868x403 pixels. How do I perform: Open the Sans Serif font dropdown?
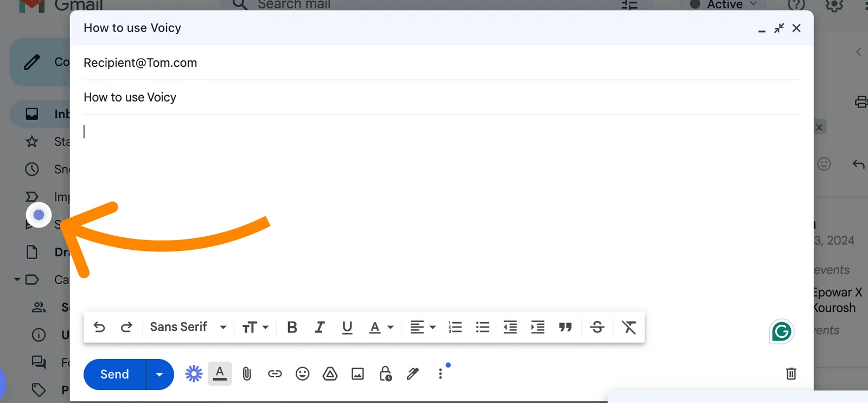pyautogui.click(x=188, y=327)
